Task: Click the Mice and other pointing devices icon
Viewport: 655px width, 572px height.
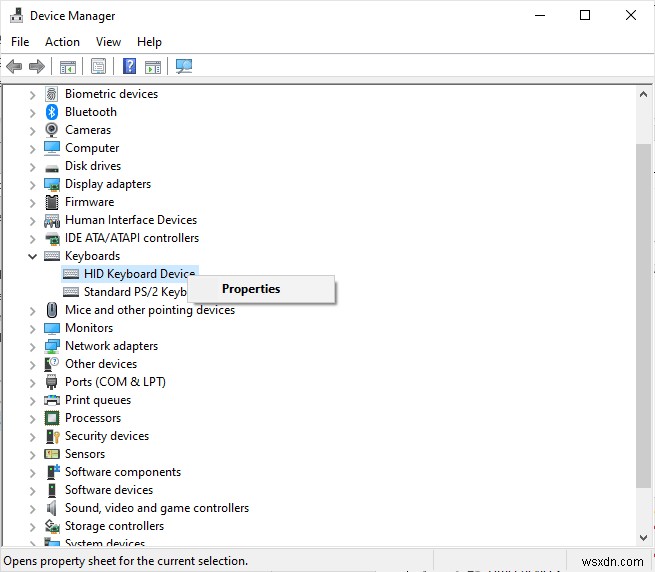Action: [52, 310]
